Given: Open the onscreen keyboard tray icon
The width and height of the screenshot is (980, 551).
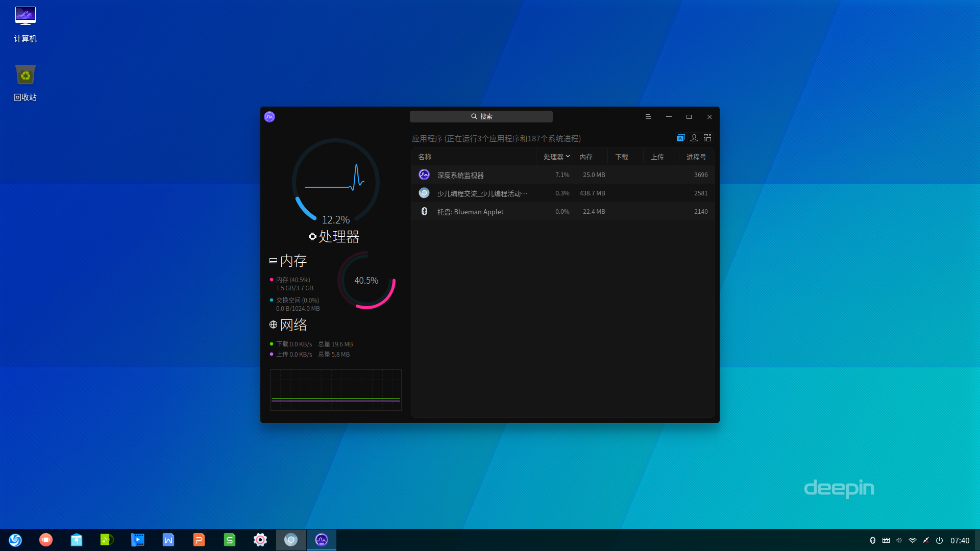Looking at the screenshot, I should tap(886, 540).
